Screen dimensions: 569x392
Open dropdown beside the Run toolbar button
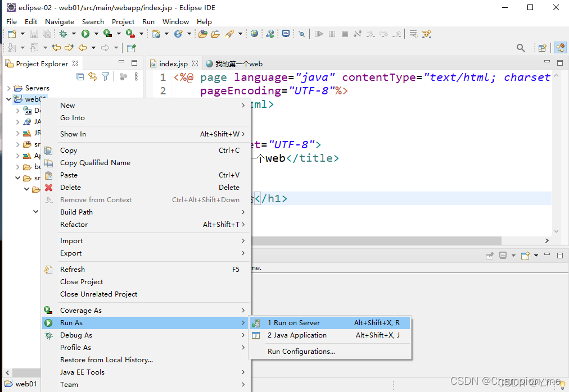96,34
